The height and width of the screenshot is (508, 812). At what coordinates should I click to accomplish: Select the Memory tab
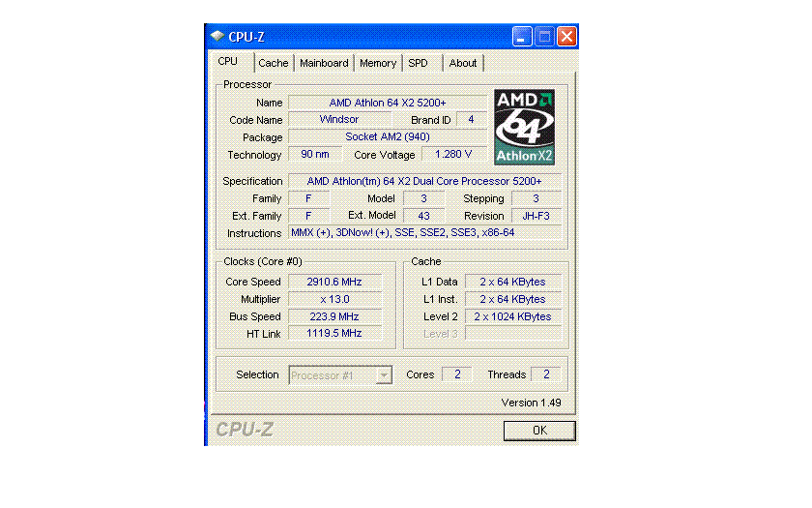coord(378,63)
